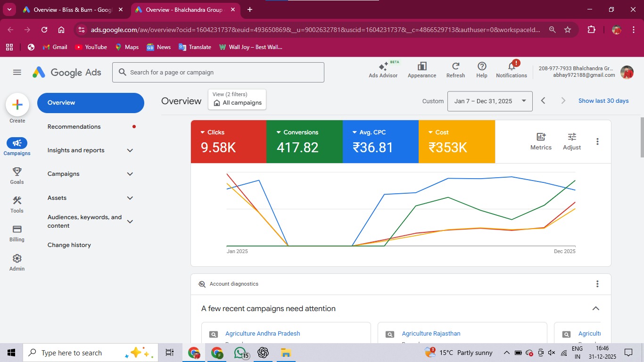Open the Agriculture Rajasthan campaign
Screen dimensions: 644x362
coord(431,333)
